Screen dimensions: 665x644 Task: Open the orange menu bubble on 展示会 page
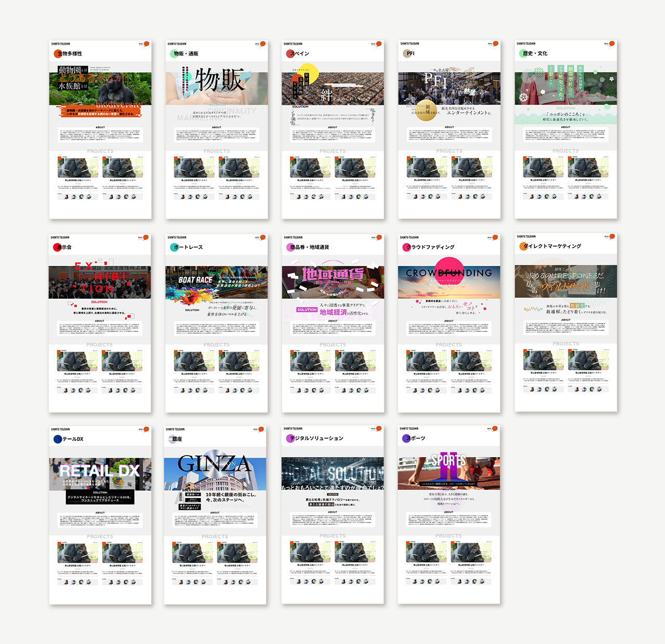(x=146, y=237)
